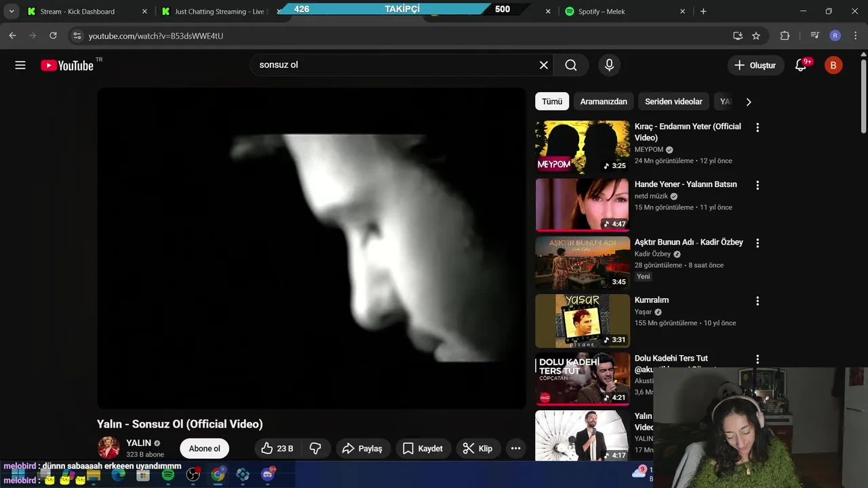
Task: Open the more actions ellipsis below video
Action: click(515, 448)
